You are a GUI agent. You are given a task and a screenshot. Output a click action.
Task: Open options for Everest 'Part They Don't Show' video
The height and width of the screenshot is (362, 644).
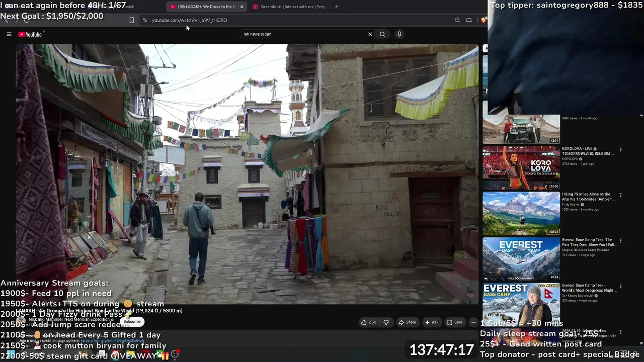(x=621, y=241)
